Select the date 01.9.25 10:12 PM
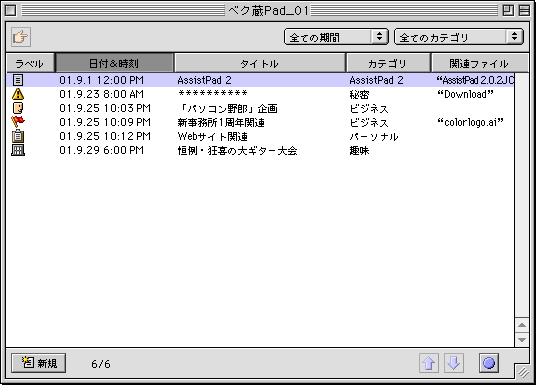Viewport: 536px width, 385px height. tap(105, 136)
